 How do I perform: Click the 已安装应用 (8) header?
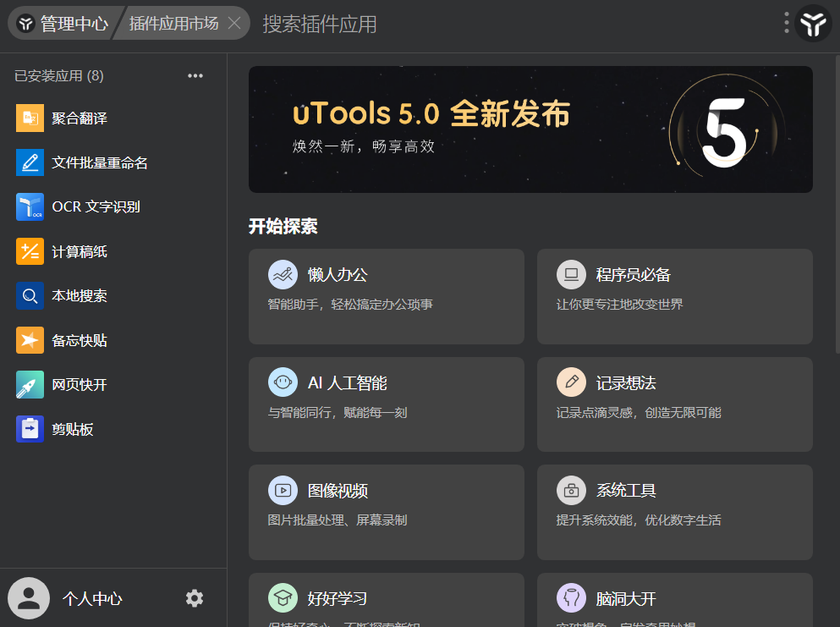tap(59, 75)
